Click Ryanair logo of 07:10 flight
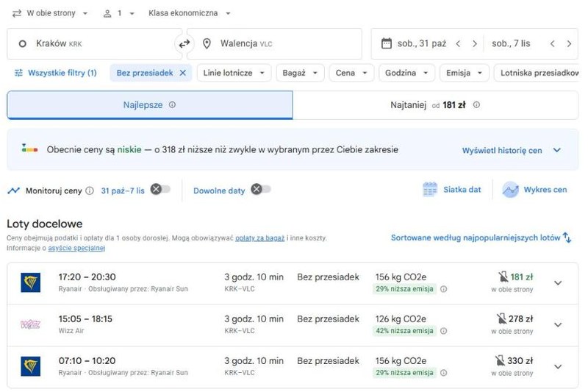 point(30,366)
